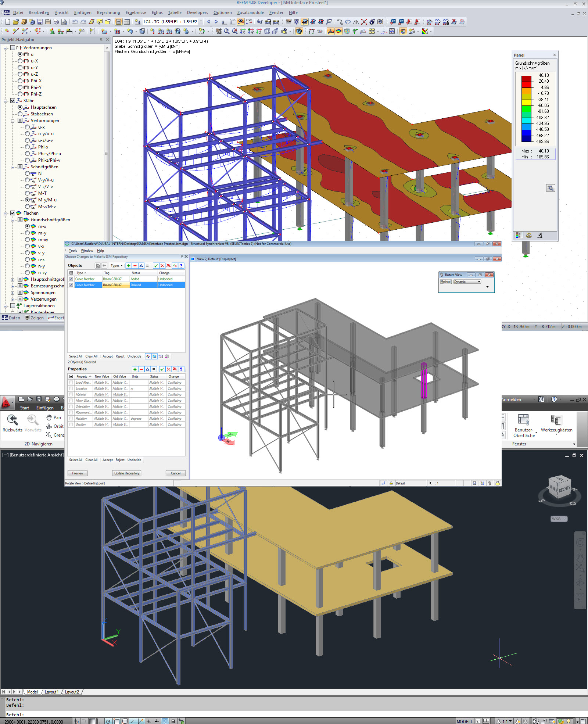The width and height of the screenshot is (588, 724).
Task: Open the Method Dynamic dropdown in Rotate View
Action: [x=467, y=282]
